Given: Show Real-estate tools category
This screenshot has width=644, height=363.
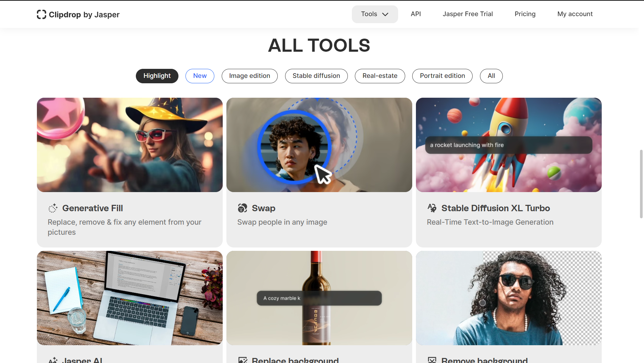Looking at the screenshot, I should 380,76.
